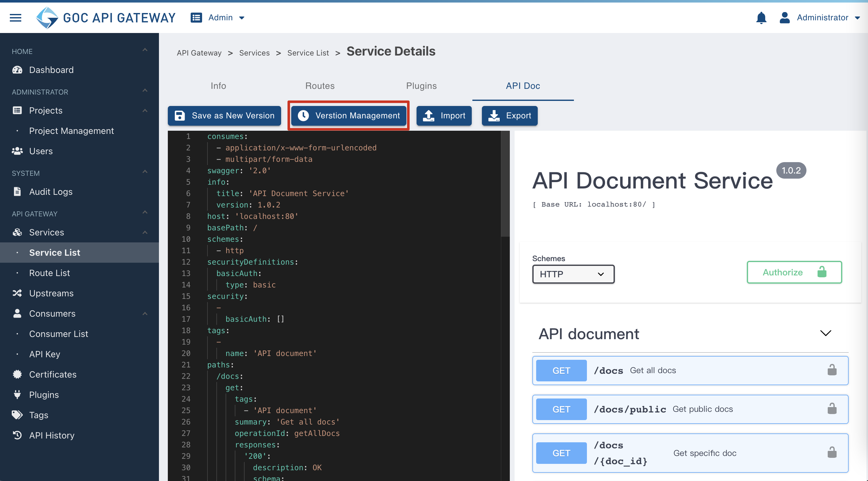
Task: Click the Administrator user avatar icon
Action: (x=785, y=17)
